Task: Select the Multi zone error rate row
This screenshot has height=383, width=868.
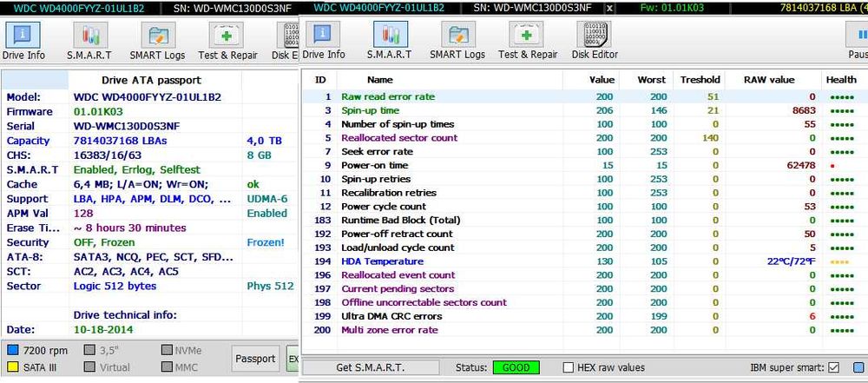Action: click(584, 330)
